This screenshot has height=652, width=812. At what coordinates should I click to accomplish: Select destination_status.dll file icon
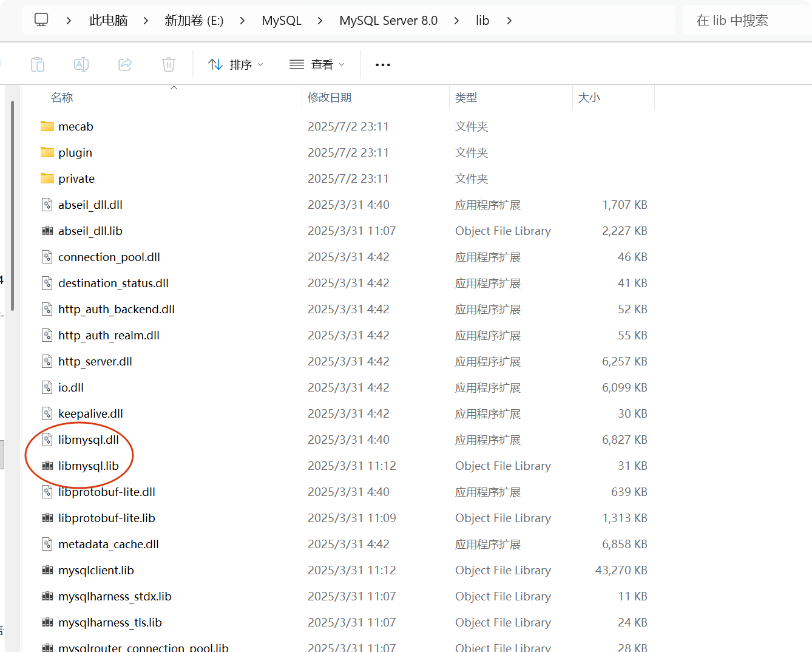(x=47, y=283)
